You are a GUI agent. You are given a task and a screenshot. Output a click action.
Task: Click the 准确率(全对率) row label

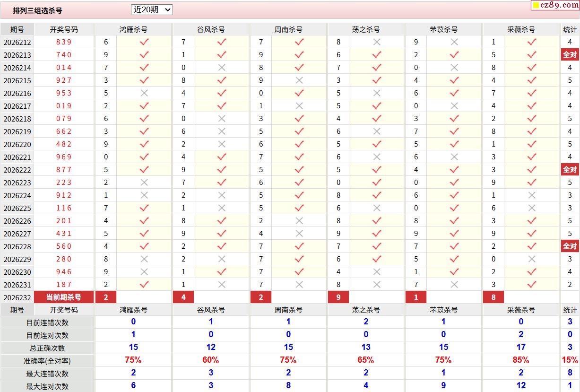coord(47,360)
